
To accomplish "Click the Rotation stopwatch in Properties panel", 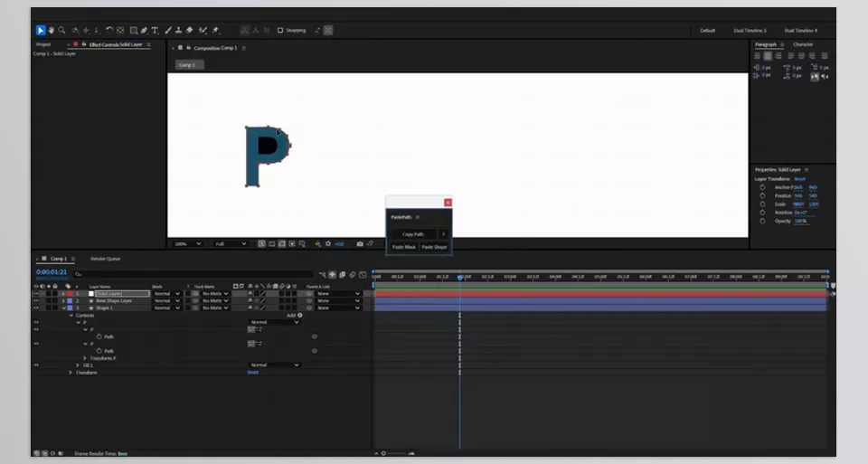I will [x=762, y=212].
